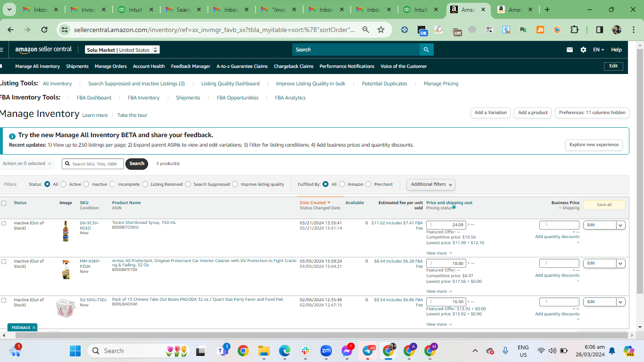Filter status by Active
The image size is (644, 362).
point(64,184)
